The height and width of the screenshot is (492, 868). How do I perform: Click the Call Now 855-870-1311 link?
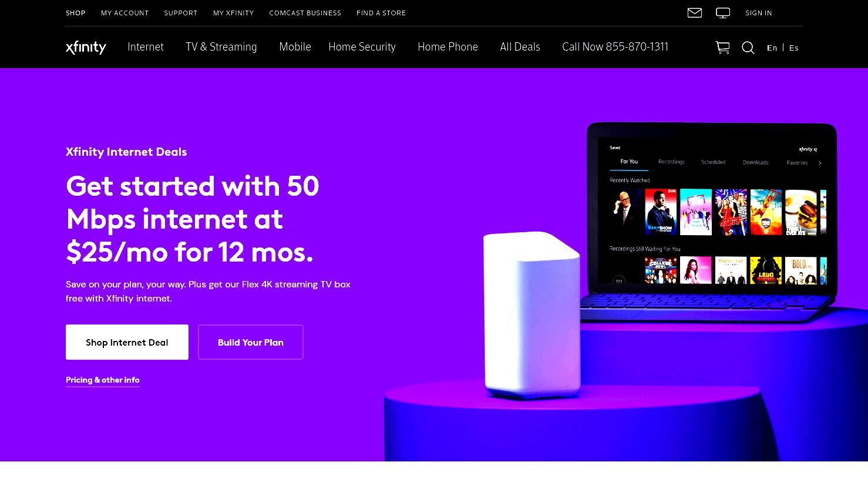[x=615, y=47]
